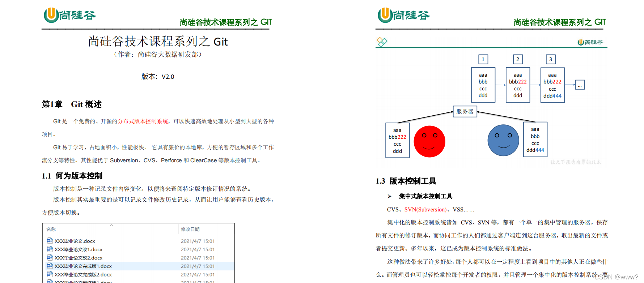Viewport: 644px width, 283px height.
Task: Click the version number box labeled 2
Action: (x=518, y=59)
